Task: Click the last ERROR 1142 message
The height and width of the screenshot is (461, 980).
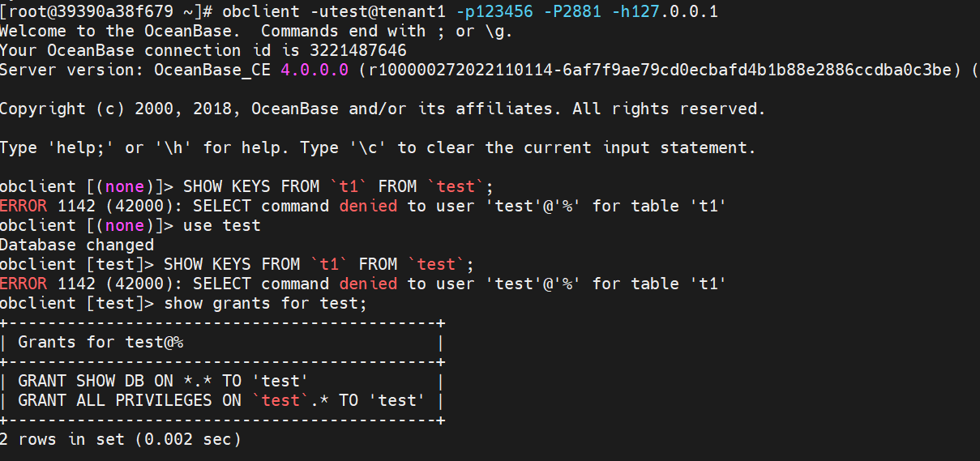Action: point(362,284)
